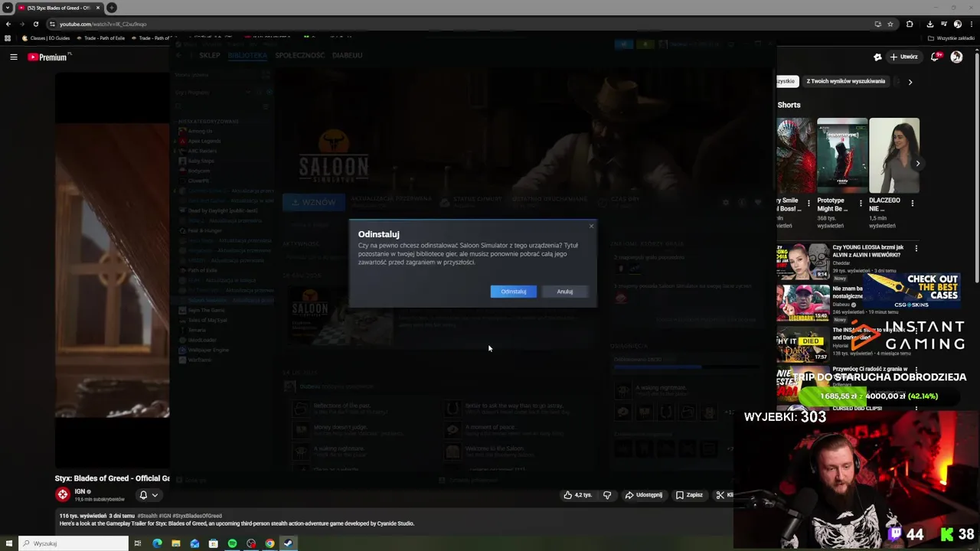Click the Wyszukaj taskbar search box
Viewport: 980px width, 551px height.
coord(73,543)
